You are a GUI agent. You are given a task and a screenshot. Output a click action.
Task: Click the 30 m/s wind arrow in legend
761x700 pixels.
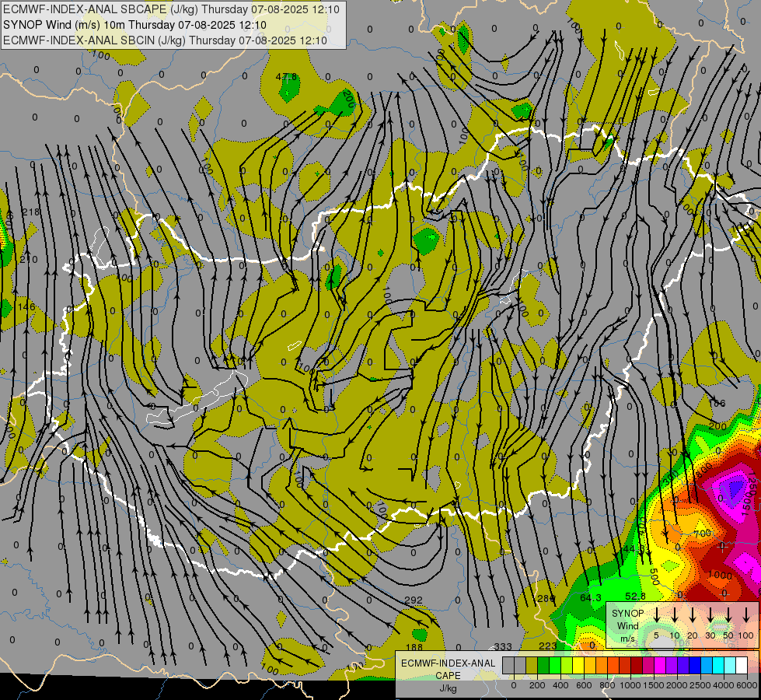pos(710,614)
